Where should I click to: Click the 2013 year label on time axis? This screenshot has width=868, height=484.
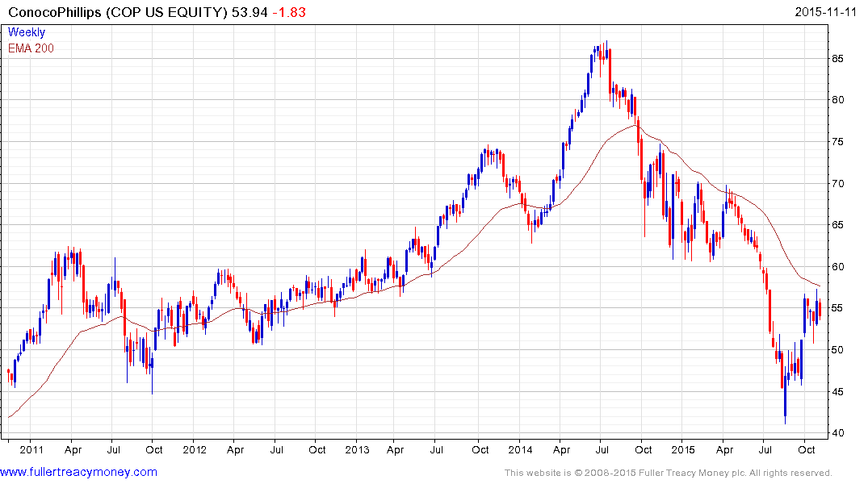357,449
